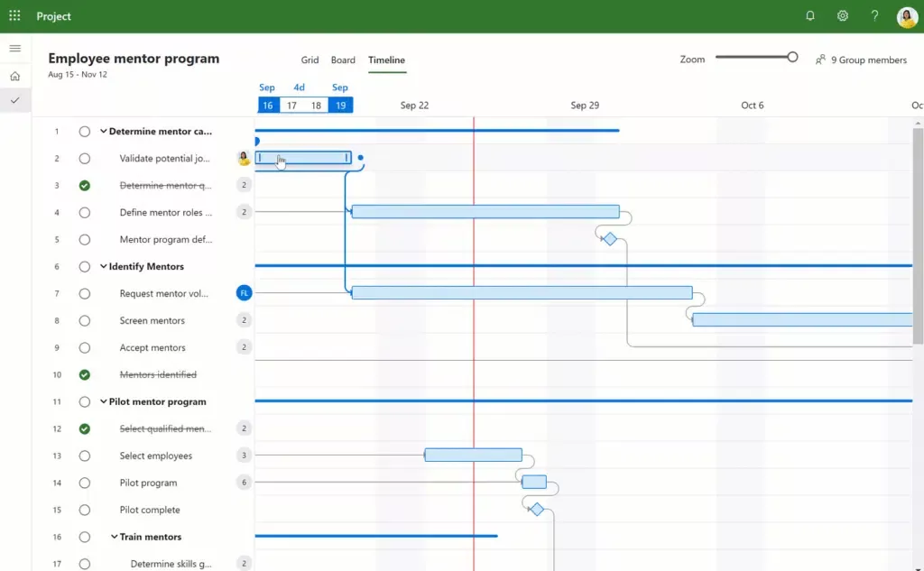Click assignee badge on Accept mentors
Screen dimensions: 924x571
244,347
